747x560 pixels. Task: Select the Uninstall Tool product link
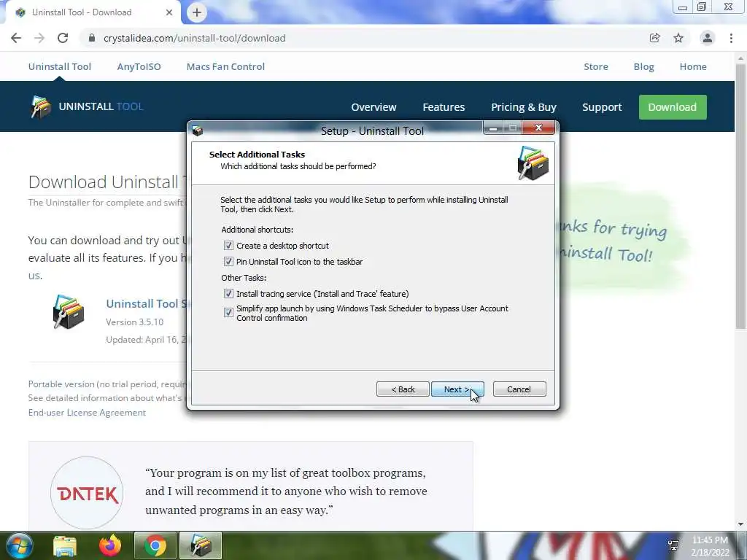pyautogui.click(x=60, y=66)
